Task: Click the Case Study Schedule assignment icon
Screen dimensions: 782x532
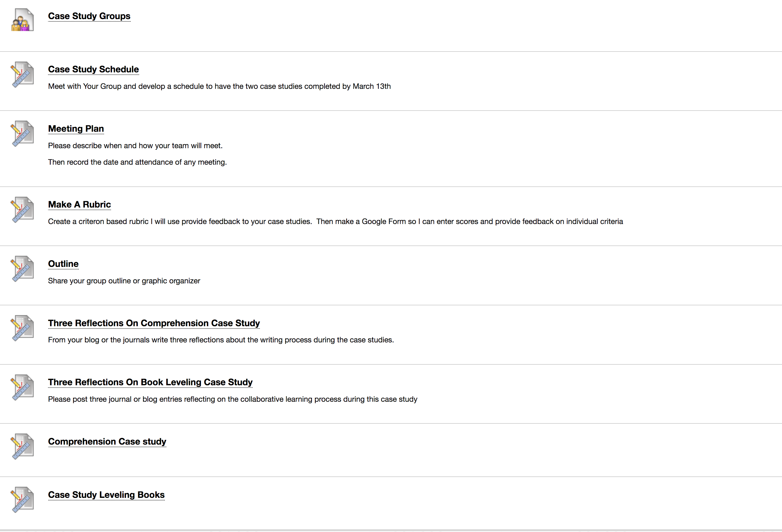Action: [23, 74]
